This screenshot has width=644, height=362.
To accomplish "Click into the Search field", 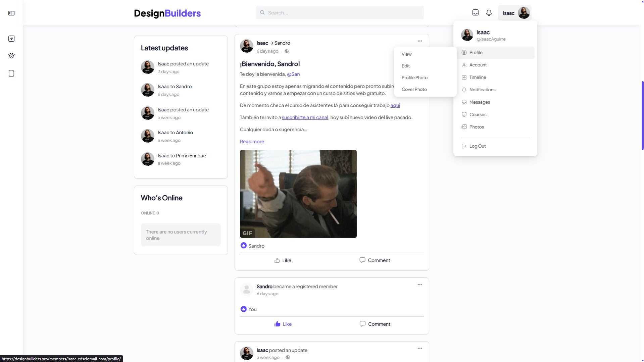I will click(340, 13).
